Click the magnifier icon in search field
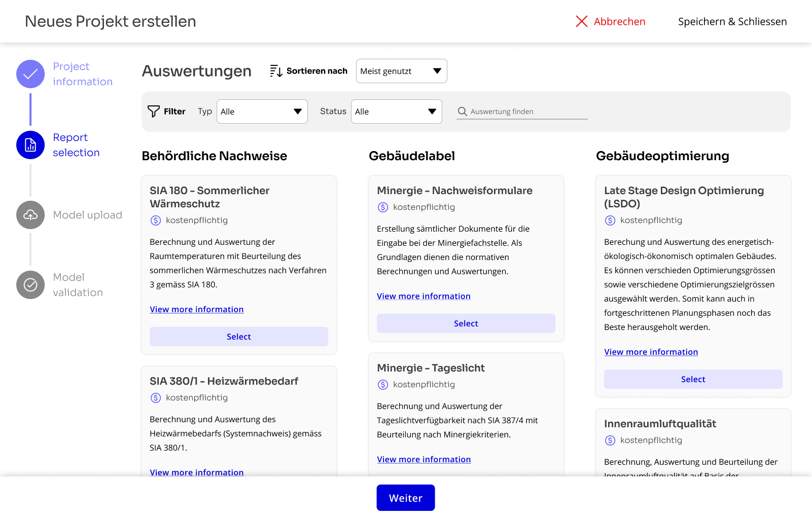This screenshot has width=812, height=519. (462, 112)
